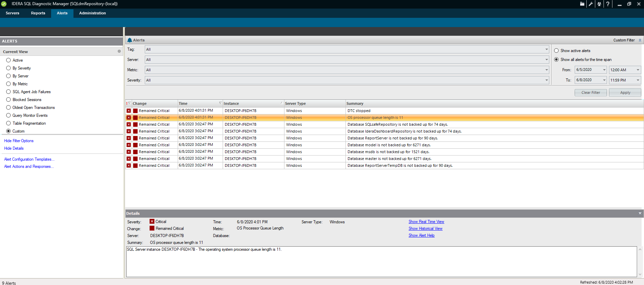
Task: Open the From date picker dropdown
Action: click(604, 70)
